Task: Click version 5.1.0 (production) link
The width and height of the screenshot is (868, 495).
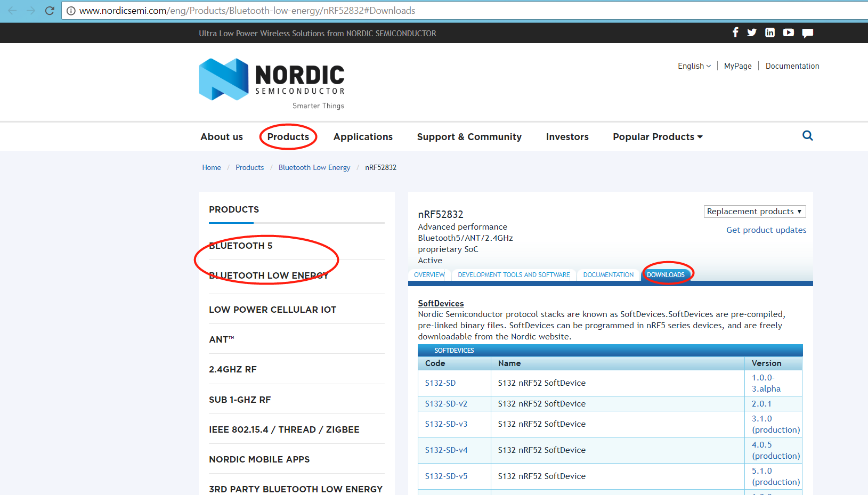Action: [x=776, y=476]
